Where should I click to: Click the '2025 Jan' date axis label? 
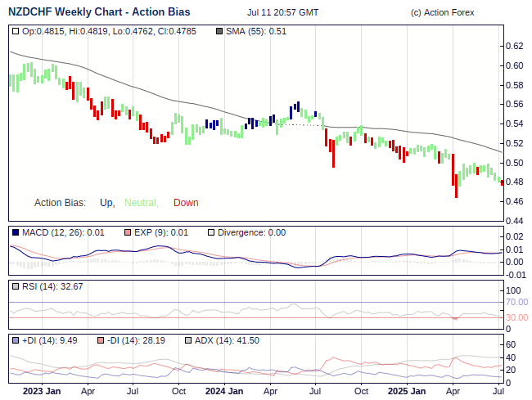tap(406, 391)
